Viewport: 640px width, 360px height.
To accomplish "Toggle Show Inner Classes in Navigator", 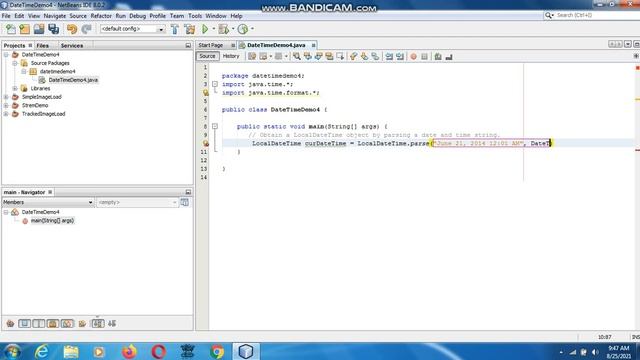I will coord(67,324).
